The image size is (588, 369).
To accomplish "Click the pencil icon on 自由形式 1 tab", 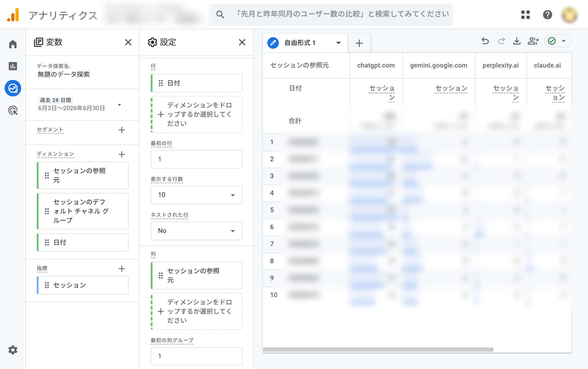I will (273, 43).
